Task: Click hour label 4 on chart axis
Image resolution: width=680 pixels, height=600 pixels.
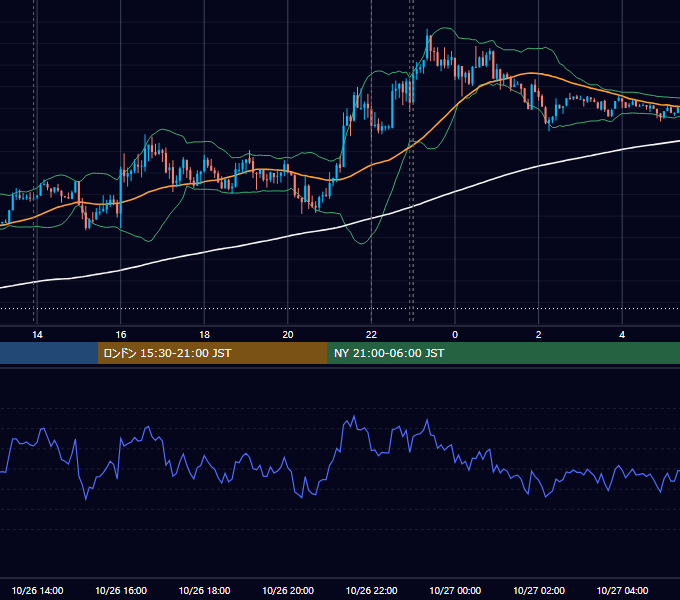Action: 622,334
